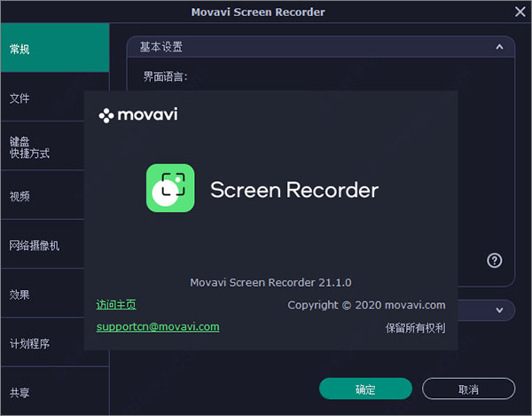Open the help question mark icon
Screen dimensions: 532x416
coord(495,260)
